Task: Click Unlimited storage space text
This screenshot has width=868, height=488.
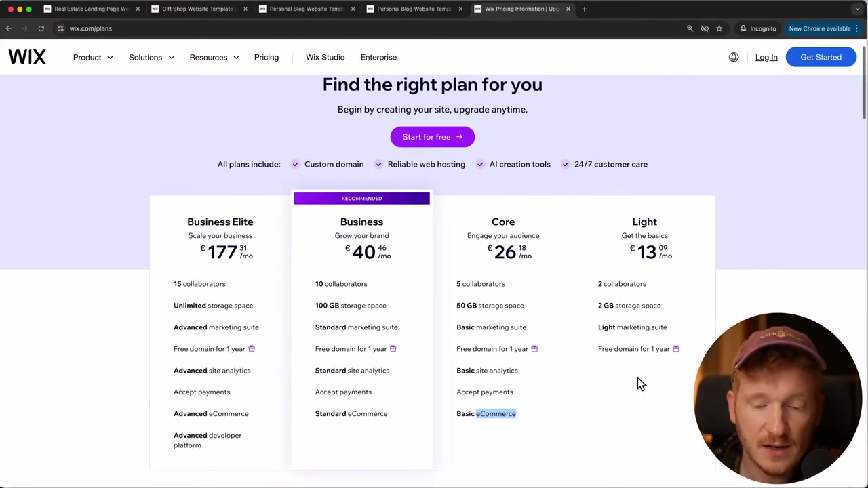Action: (x=213, y=306)
